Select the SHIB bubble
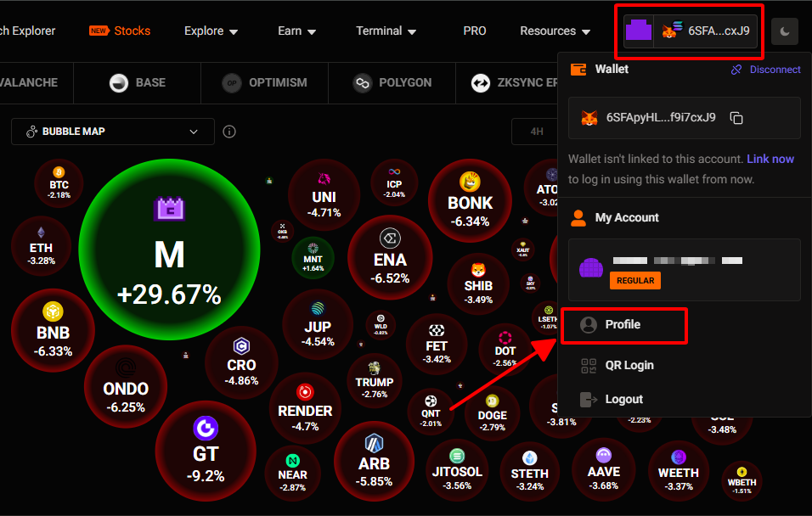This screenshot has height=516, width=812. point(478,283)
